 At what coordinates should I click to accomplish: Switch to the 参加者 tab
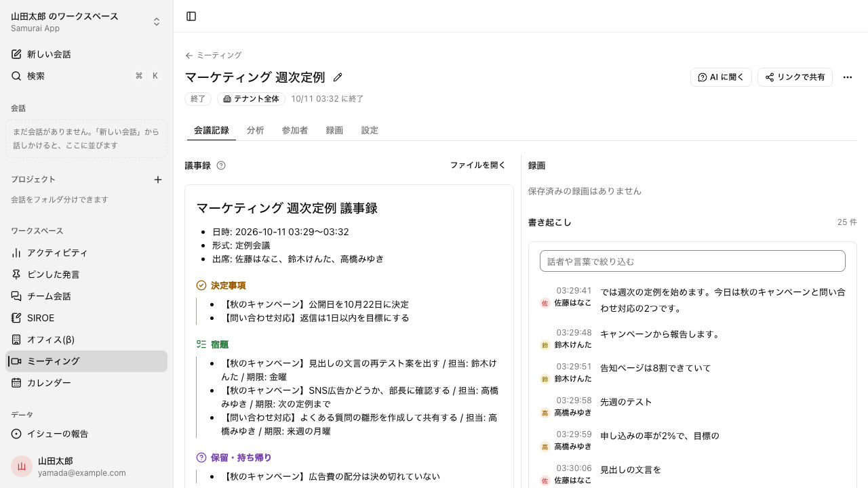coord(295,130)
